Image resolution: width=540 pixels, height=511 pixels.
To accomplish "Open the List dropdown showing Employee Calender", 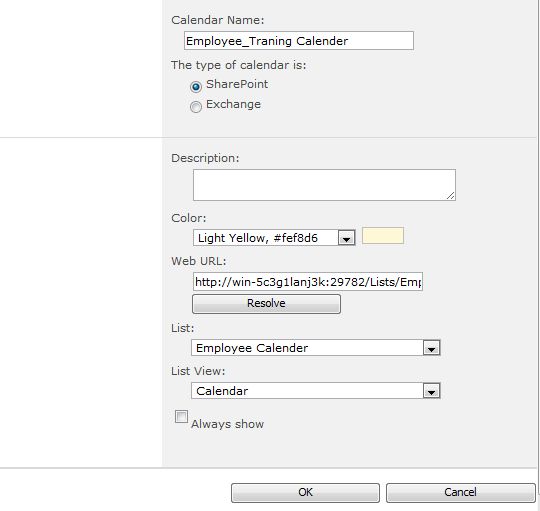I will (x=315, y=348).
